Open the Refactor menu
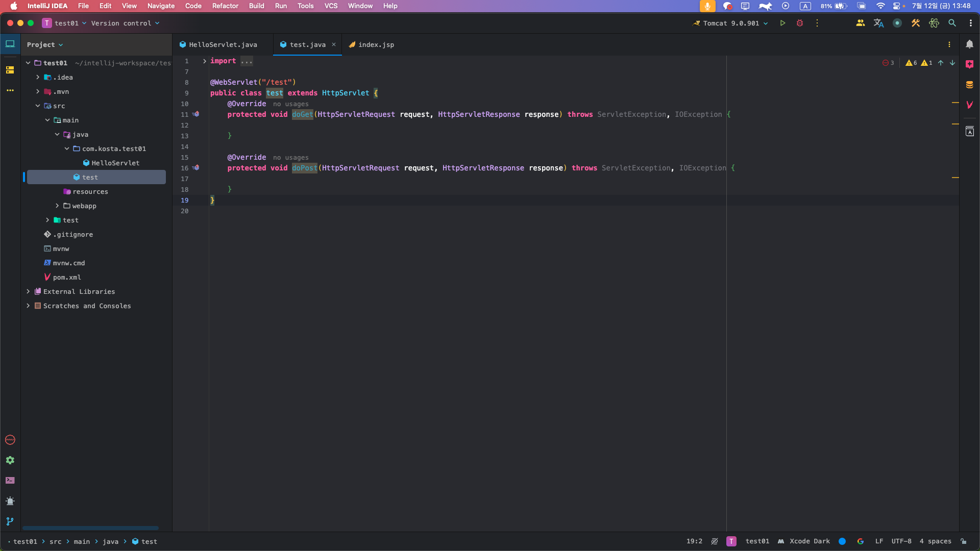Screen dimensions: 980x551 click(x=225, y=6)
